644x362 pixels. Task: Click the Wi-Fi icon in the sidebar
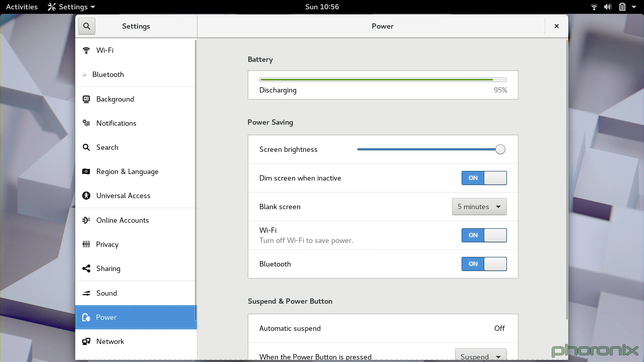pyautogui.click(x=86, y=50)
